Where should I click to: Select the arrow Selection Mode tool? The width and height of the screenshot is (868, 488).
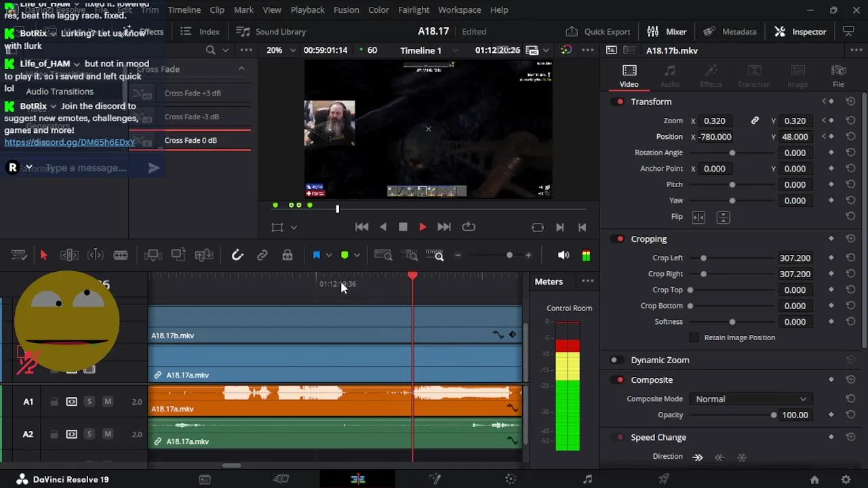(43, 256)
